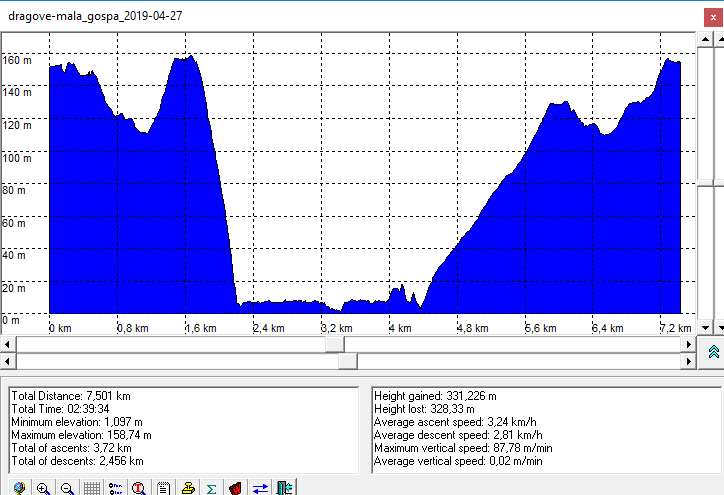This screenshot has width=724, height=495.
Task: Open the clipboard report icon
Action: pos(163,488)
